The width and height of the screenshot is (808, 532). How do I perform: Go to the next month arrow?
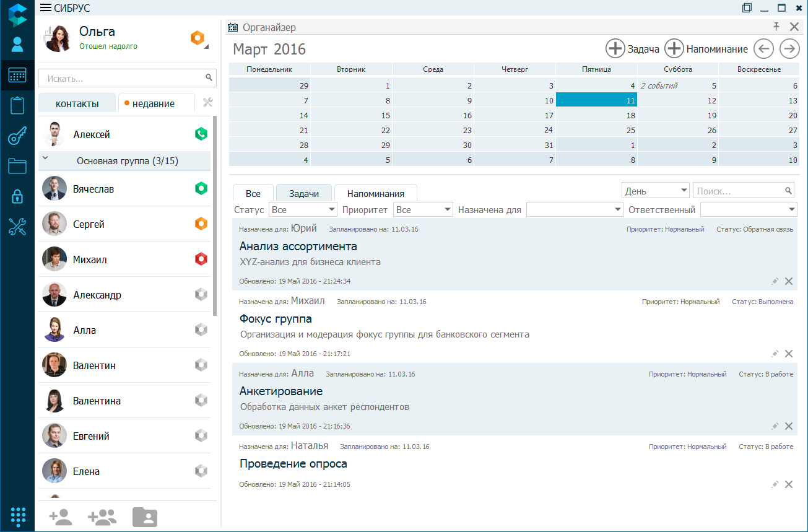(789, 49)
